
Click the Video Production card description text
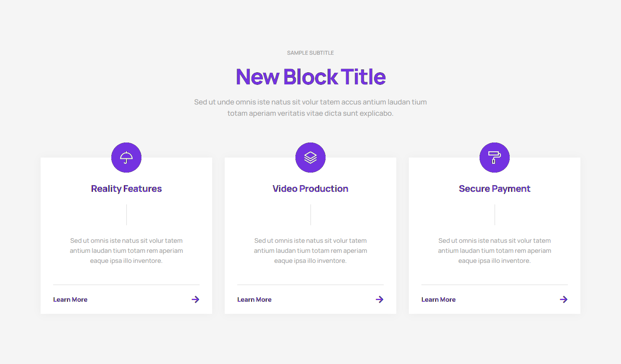click(x=310, y=251)
